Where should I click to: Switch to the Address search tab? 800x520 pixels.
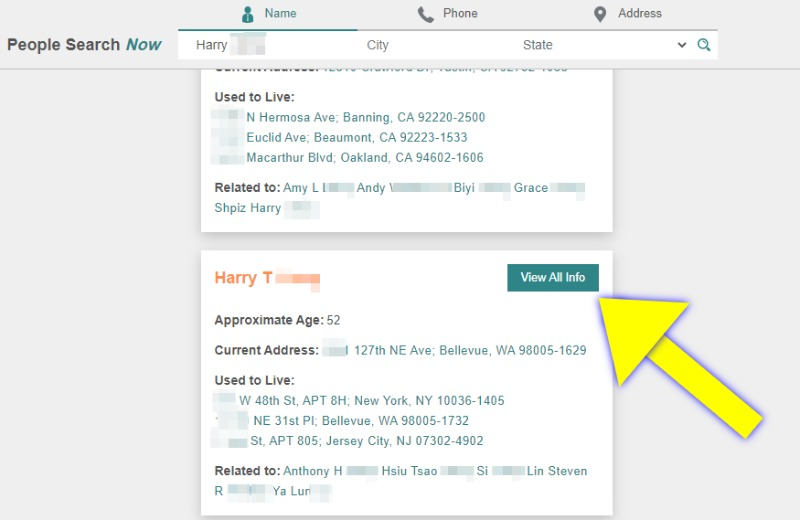(628, 14)
